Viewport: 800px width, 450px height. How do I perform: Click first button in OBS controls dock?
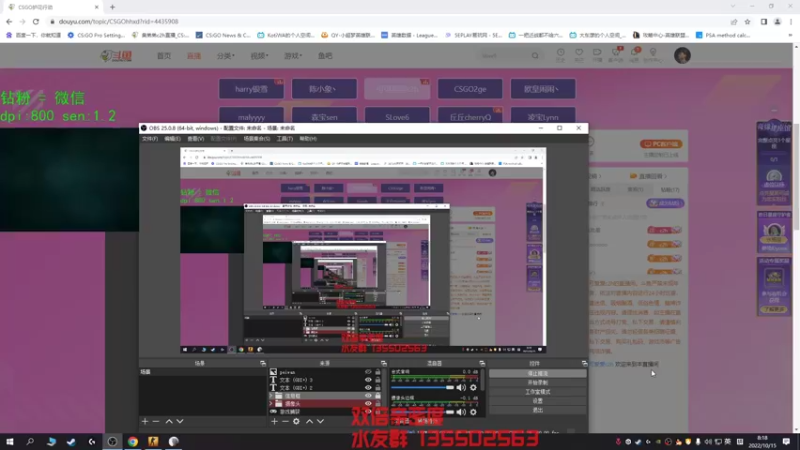(537, 373)
